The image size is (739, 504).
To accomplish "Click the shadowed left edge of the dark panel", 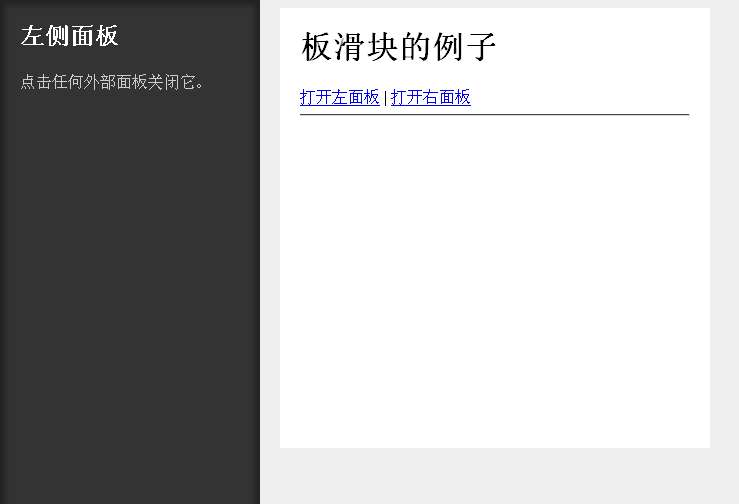I will [x=4, y=250].
